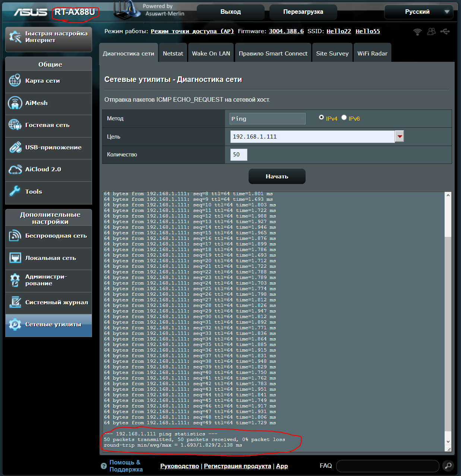Screen dimensions: 461x476
Task: Click the AiMesh icon in sidebar
Action: coord(15,103)
